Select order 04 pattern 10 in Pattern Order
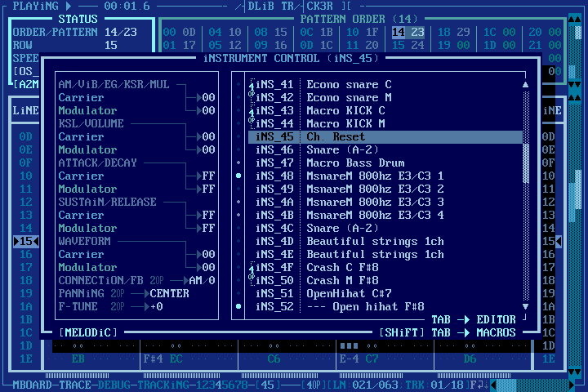588x392 pixels. pos(225,33)
